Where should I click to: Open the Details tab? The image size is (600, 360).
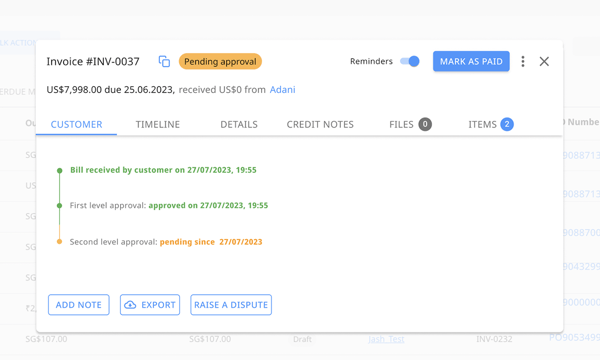(x=239, y=124)
